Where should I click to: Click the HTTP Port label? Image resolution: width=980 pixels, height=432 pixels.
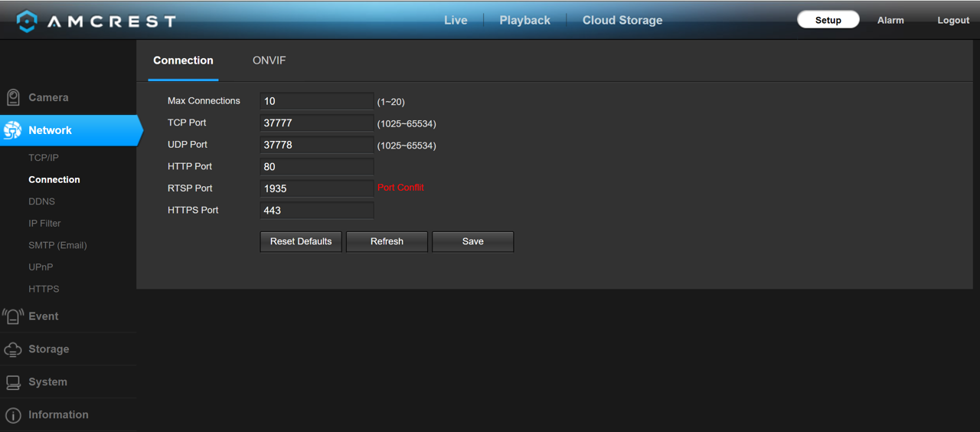(x=190, y=166)
